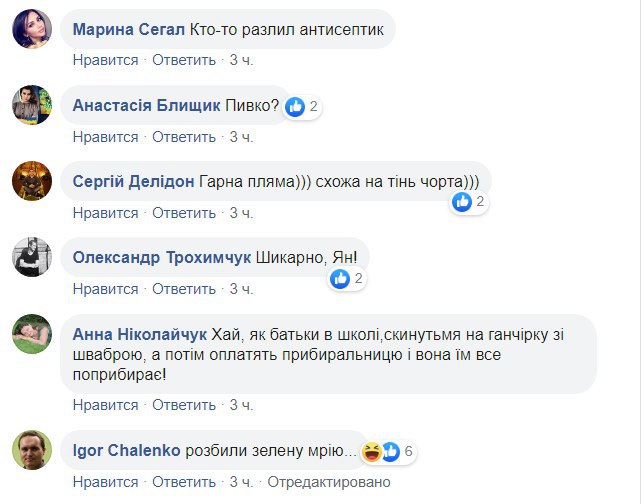641x504 pixels.
Task: Click like reaction icon on Олександр Трохимчук's comment
Action: click(340, 279)
